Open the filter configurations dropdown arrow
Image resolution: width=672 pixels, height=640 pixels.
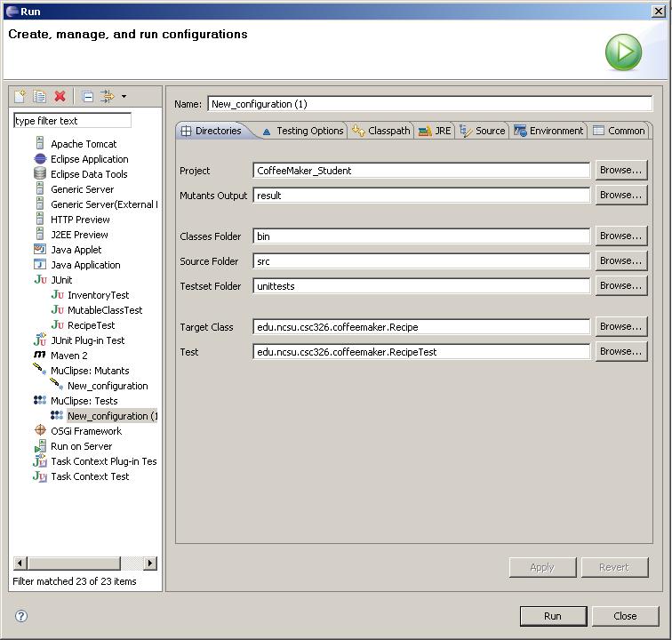[124, 96]
